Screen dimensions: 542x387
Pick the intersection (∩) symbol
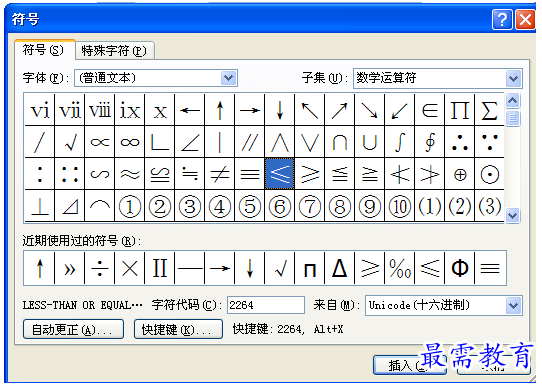pyautogui.click(x=340, y=142)
